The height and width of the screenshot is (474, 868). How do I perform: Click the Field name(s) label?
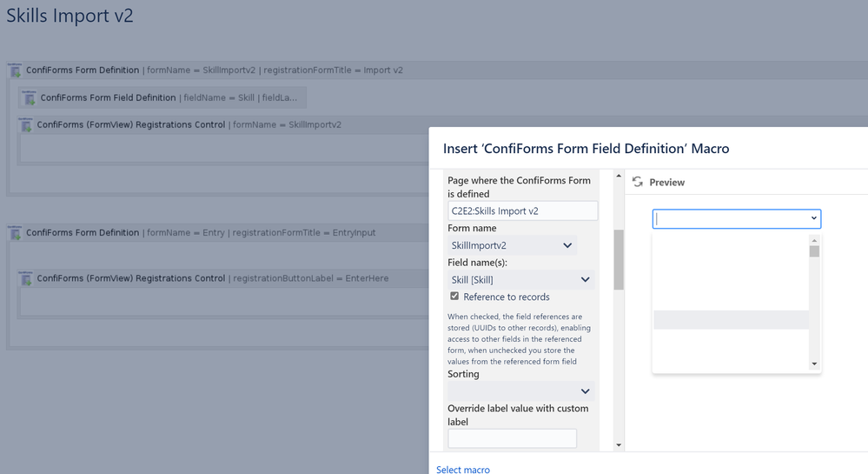coord(477,263)
